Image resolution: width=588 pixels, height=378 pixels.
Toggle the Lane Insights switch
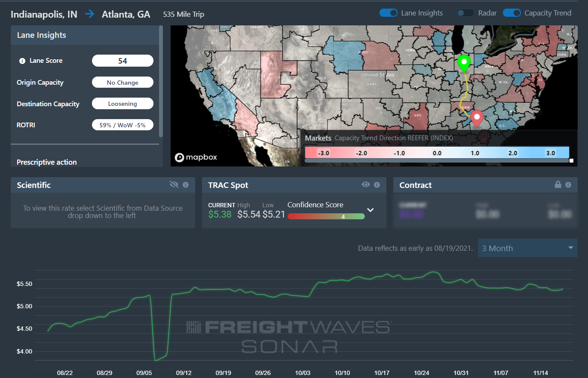389,13
